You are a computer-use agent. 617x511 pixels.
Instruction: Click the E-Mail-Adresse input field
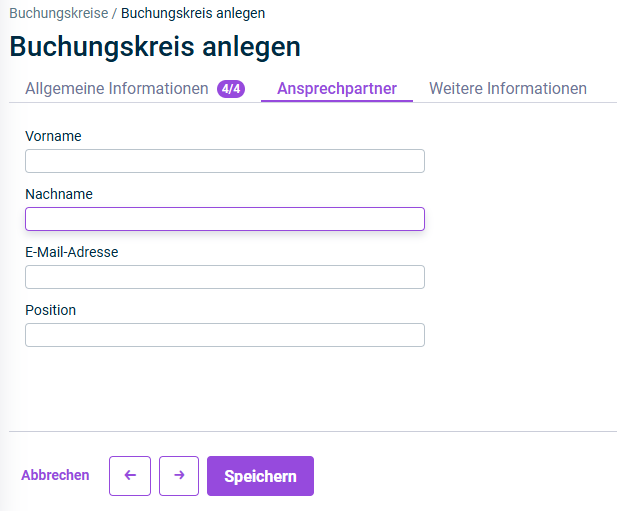coord(225,277)
